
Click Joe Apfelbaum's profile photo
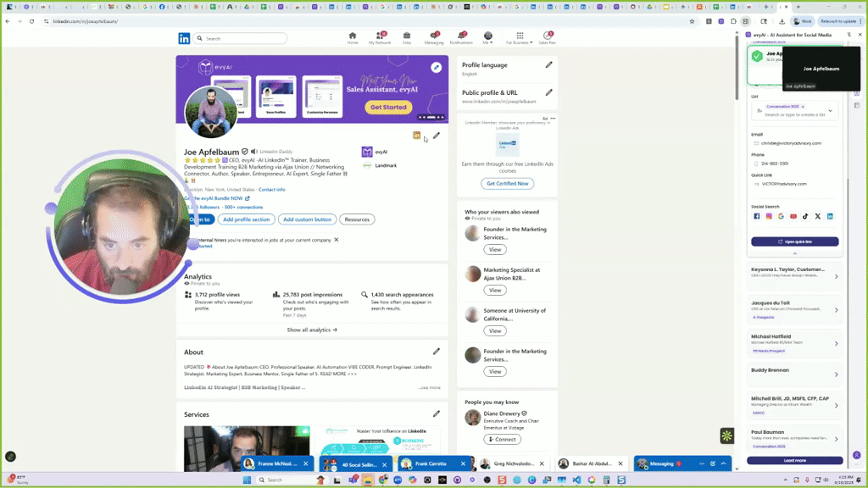[x=211, y=113]
